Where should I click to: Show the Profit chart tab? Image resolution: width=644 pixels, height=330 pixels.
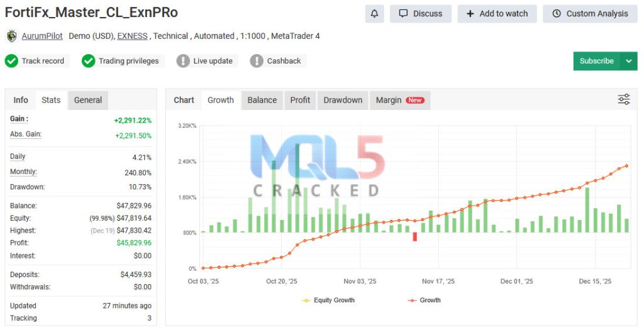(x=300, y=100)
